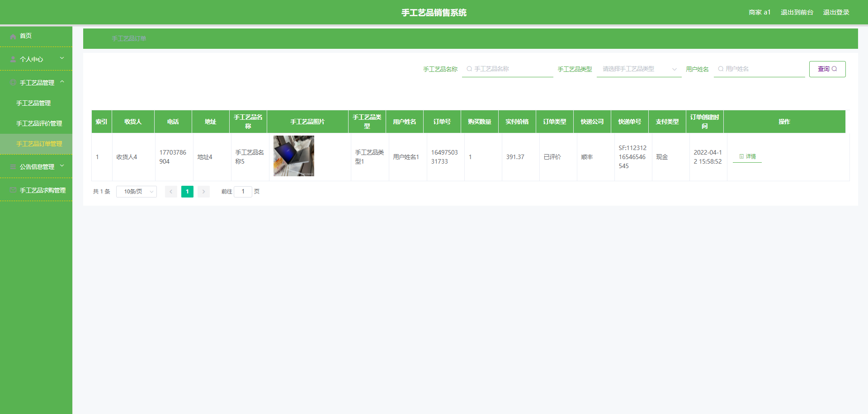
Task: Open 手工艺品评价管理 in the sidebar
Action: (x=39, y=123)
